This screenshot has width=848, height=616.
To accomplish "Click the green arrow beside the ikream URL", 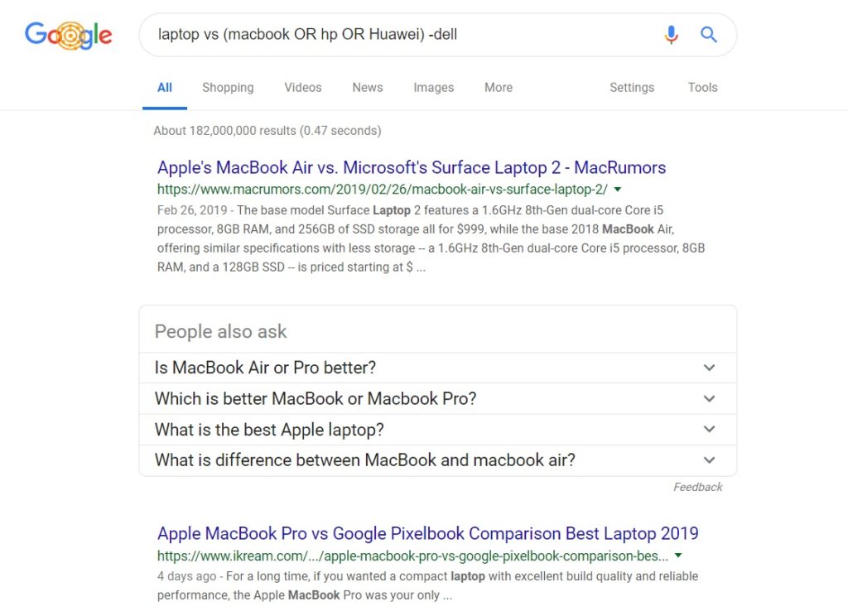I will (x=678, y=556).
